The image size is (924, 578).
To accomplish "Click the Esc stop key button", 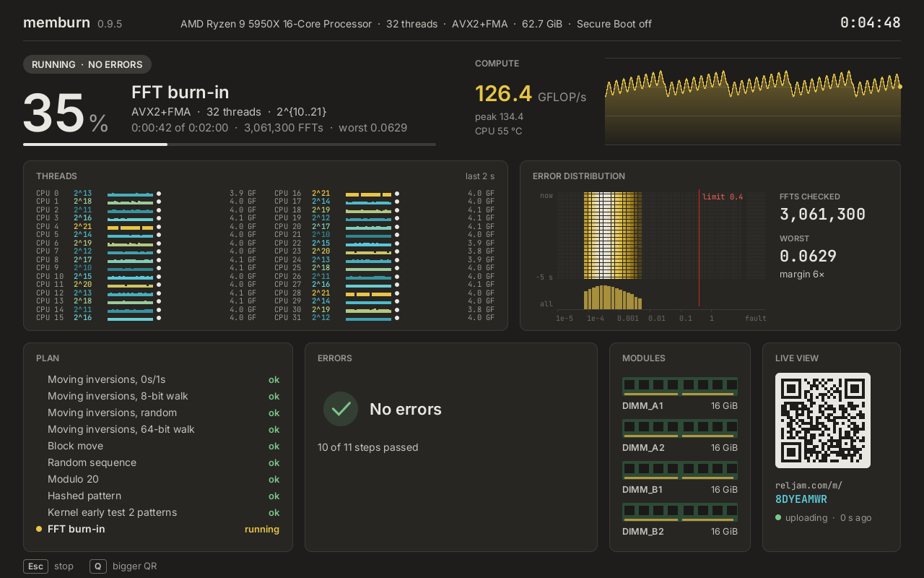I will [36, 566].
